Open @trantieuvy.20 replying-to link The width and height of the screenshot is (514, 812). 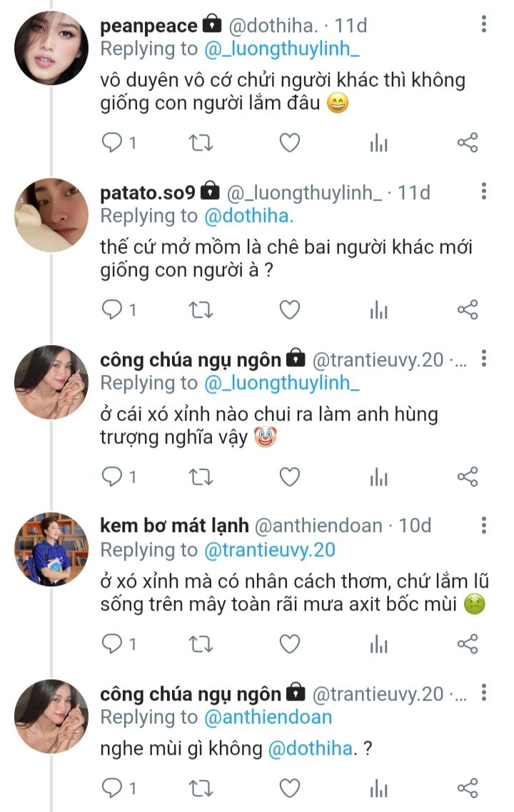[268, 550]
